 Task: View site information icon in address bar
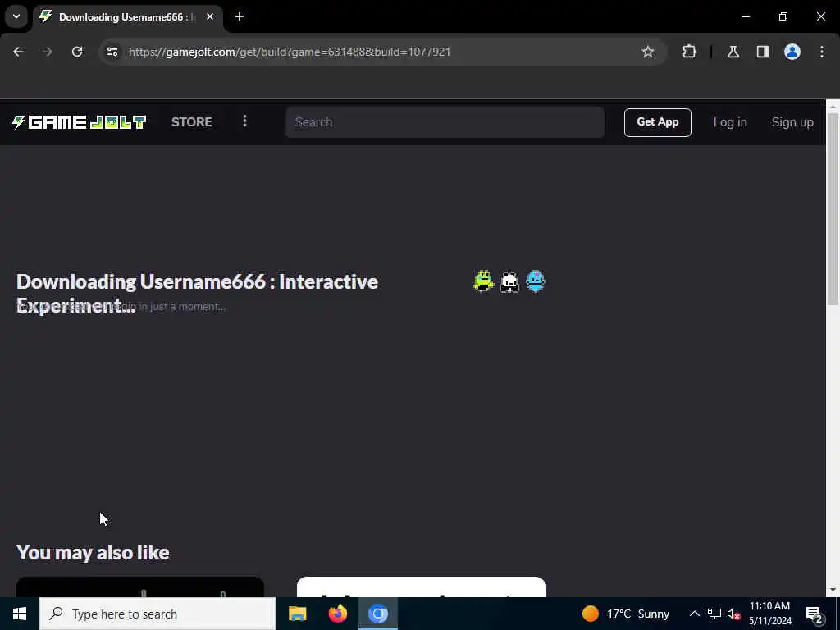(x=112, y=52)
